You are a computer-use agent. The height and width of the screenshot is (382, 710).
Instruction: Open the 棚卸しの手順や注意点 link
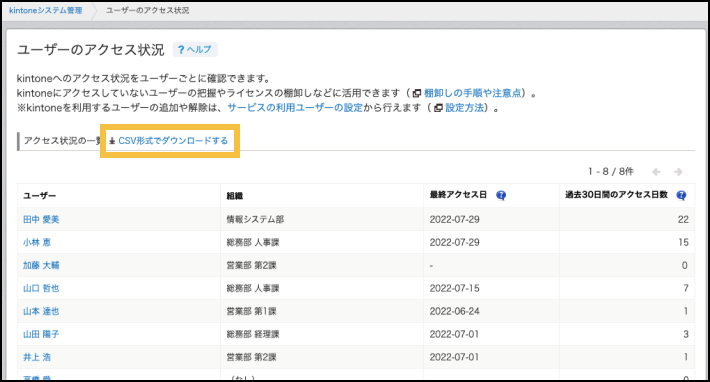(x=473, y=93)
